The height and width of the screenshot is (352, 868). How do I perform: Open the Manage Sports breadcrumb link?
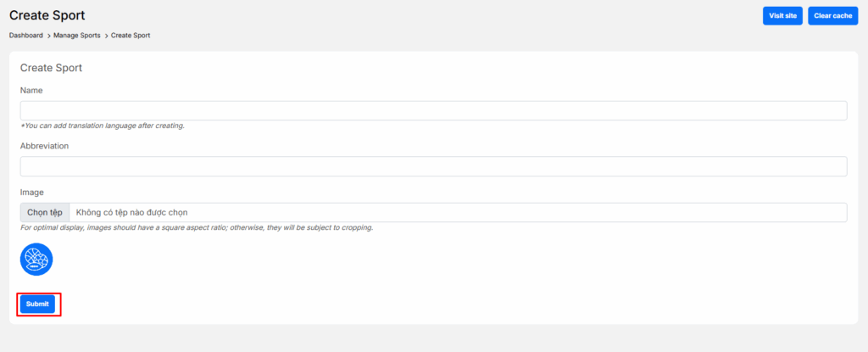76,36
